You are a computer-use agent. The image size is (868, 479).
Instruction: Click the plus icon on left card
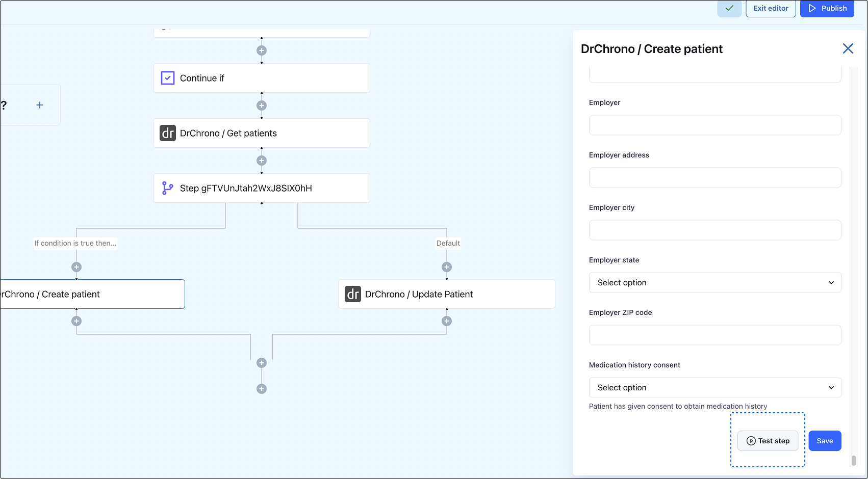[x=40, y=105]
